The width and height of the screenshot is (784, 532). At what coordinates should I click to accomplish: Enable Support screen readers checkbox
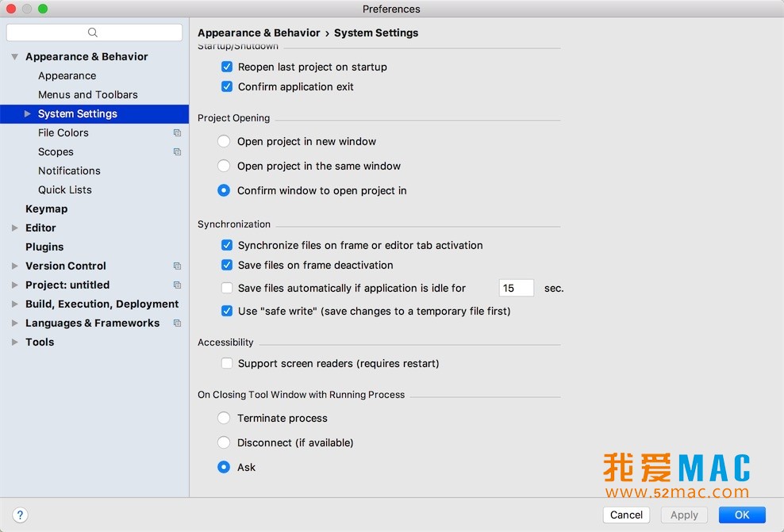click(x=227, y=363)
